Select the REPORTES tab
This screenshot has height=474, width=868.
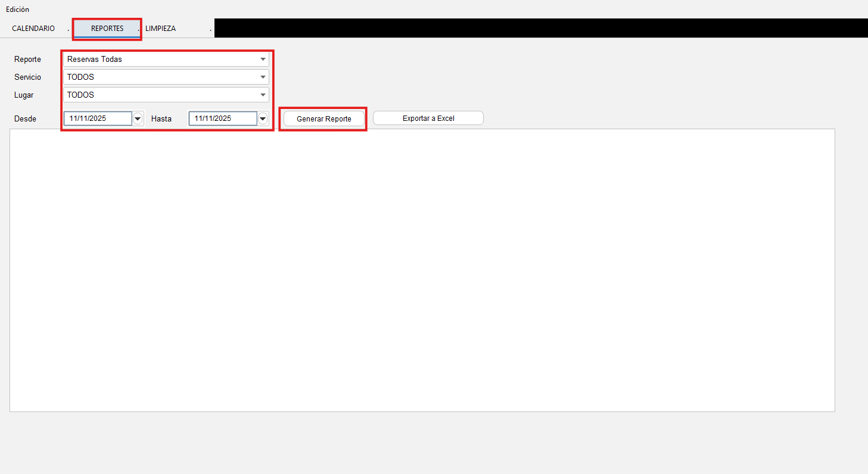pos(107,29)
